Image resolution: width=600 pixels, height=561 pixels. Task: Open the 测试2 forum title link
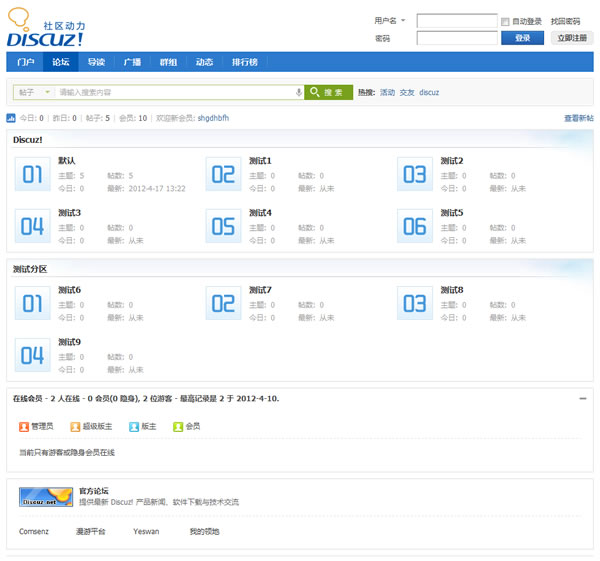coord(452,161)
